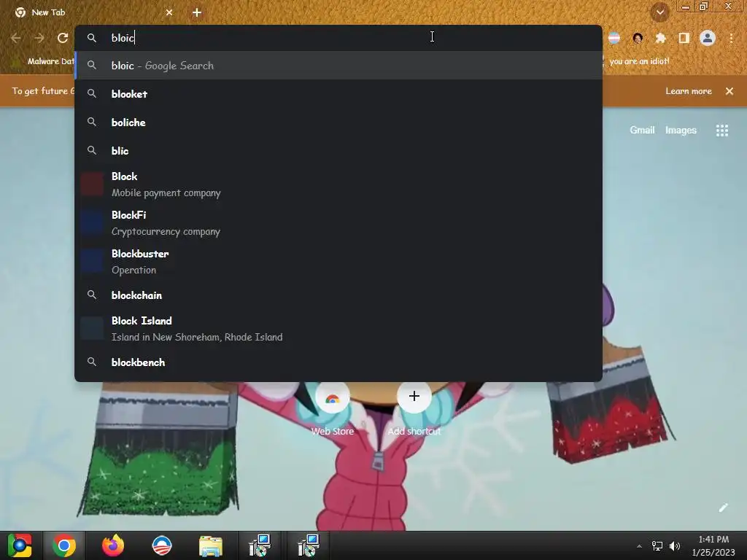Screen dimensions: 747x560
Task: Open the Chrome profile avatar
Action: tap(708, 38)
